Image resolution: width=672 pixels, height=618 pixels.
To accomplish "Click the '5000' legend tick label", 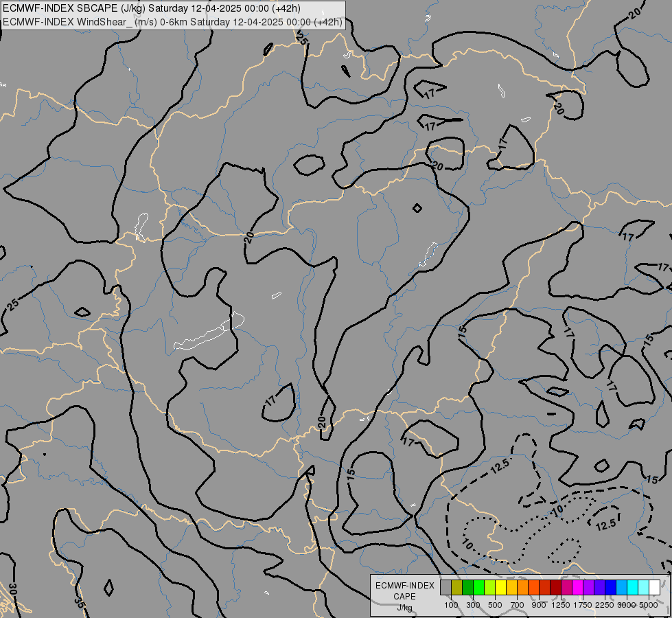I will pyautogui.click(x=649, y=605).
